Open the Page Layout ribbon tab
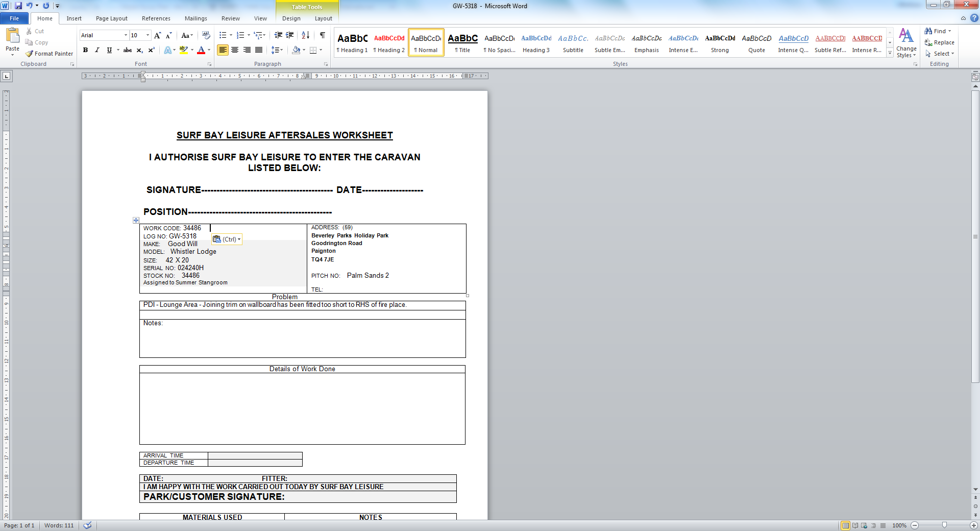The height and width of the screenshot is (531, 980). [x=112, y=18]
